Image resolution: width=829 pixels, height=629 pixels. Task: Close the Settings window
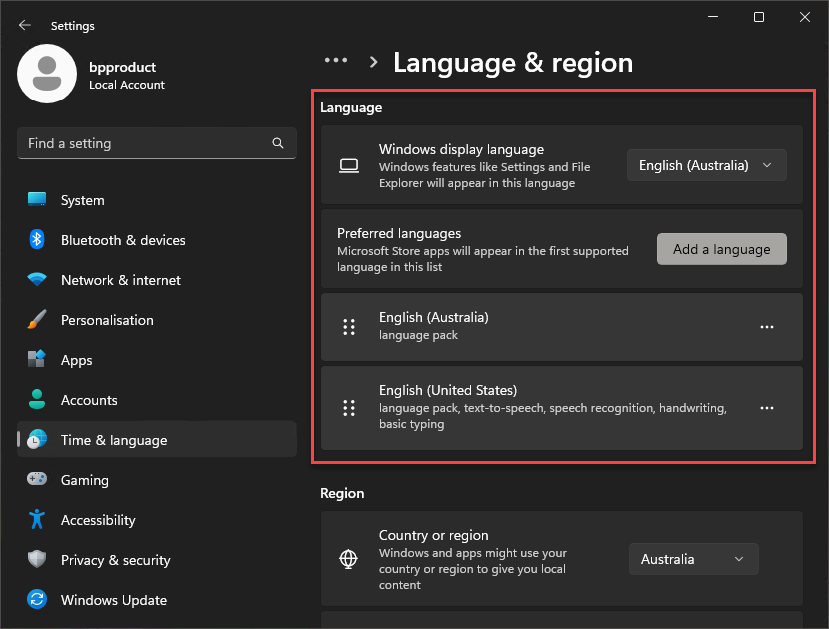(805, 17)
